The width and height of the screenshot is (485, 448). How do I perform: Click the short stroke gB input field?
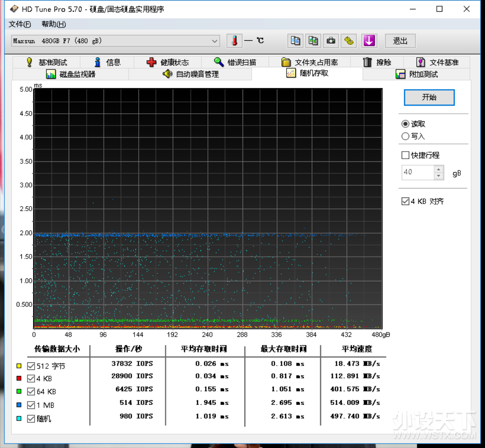pos(418,172)
